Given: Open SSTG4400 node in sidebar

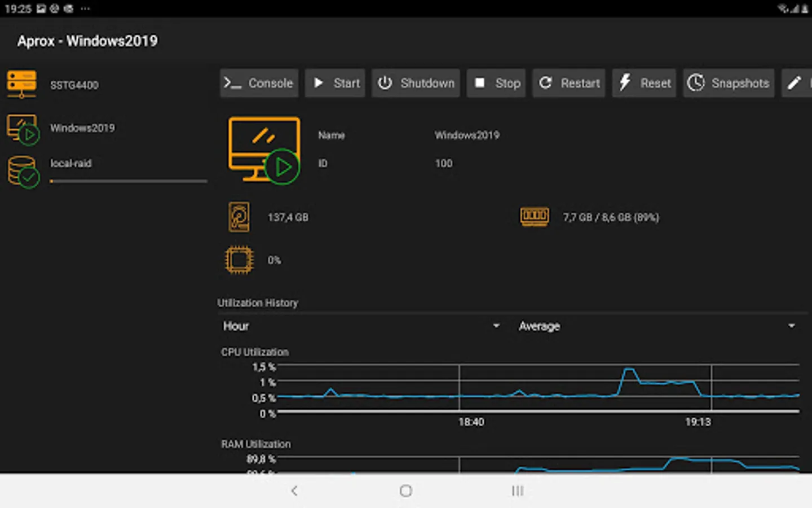Looking at the screenshot, I should point(74,85).
